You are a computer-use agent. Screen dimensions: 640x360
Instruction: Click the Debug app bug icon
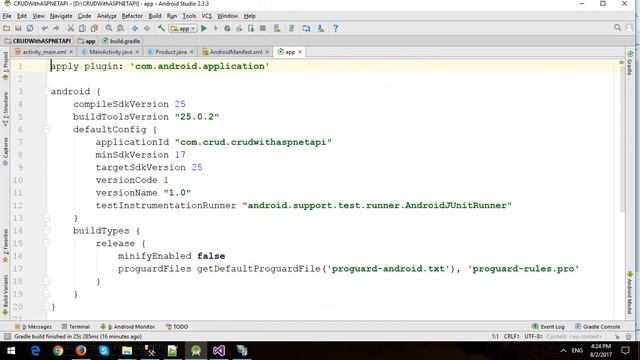pyautogui.click(x=227, y=28)
